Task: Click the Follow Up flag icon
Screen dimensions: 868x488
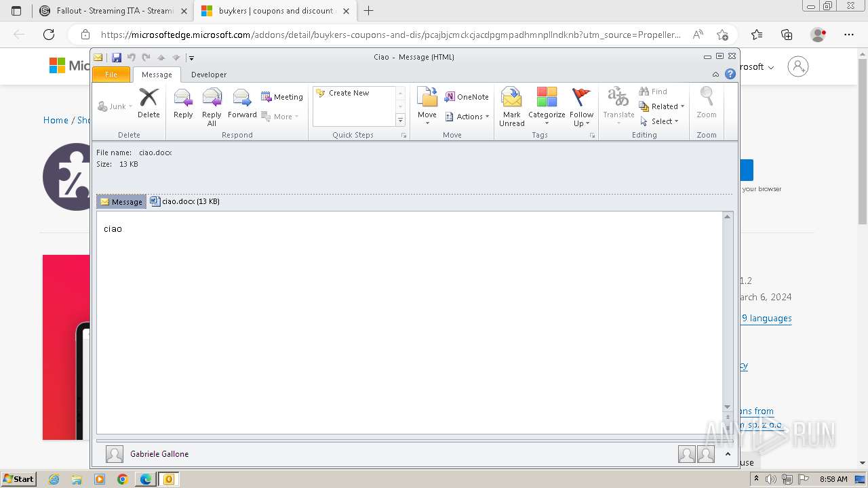Action: [581, 107]
